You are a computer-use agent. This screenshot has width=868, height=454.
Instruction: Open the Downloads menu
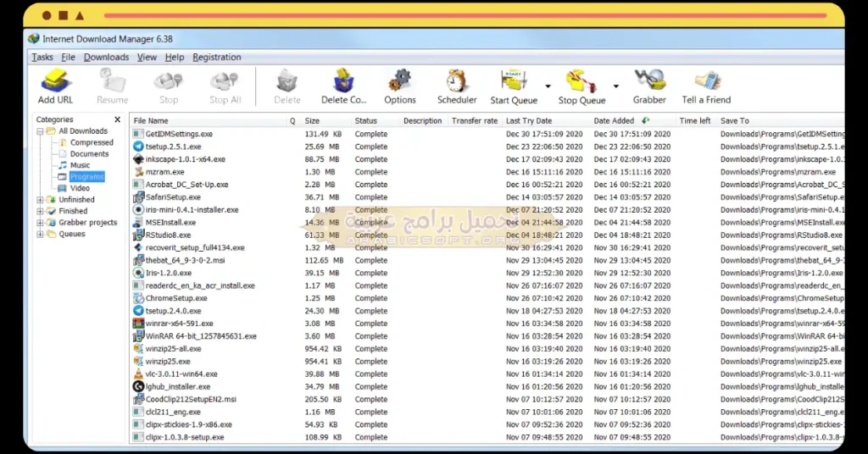[x=106, y=57]
